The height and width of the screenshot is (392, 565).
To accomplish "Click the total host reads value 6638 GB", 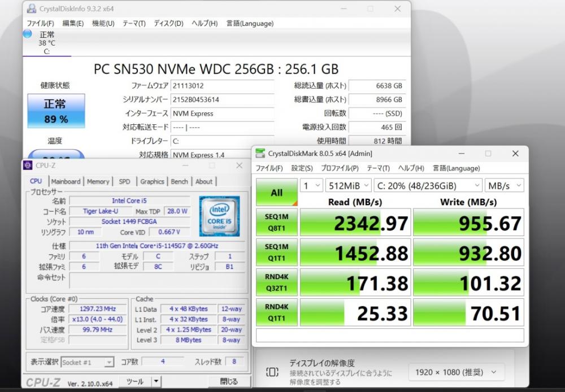I will (377, 86).
